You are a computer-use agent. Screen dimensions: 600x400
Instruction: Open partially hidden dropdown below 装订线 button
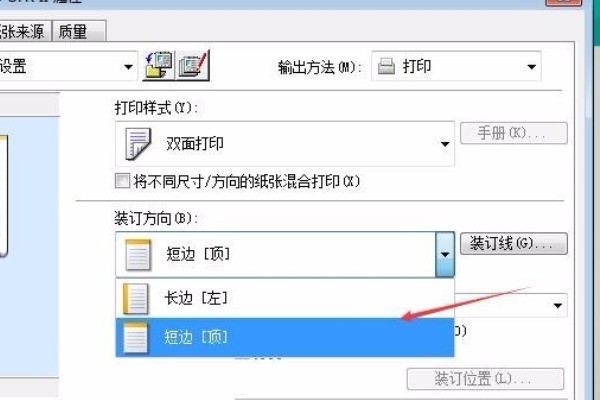(x=557, y=305)
